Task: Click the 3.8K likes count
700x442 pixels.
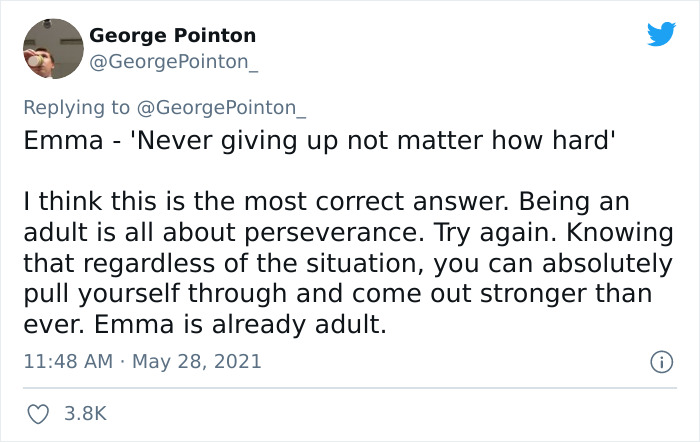Action: (x=84, y=412)
